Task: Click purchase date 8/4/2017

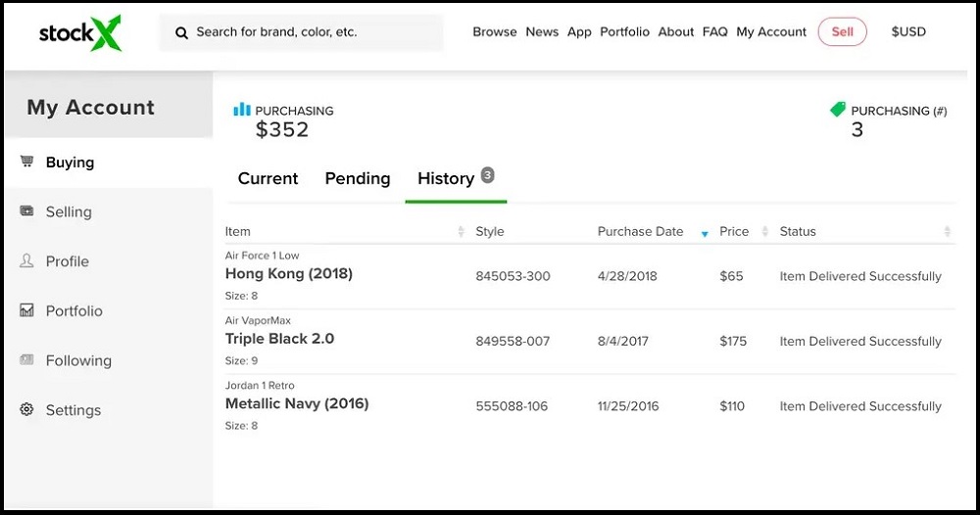Action: click(x=622, y=342)
